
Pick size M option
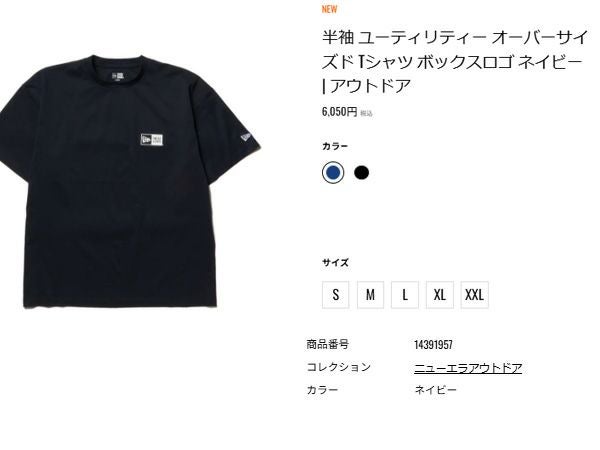coord(370,295)
